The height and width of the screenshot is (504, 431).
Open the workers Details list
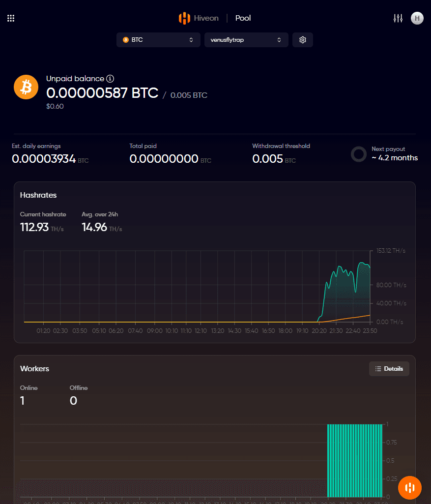coord(389,368)
